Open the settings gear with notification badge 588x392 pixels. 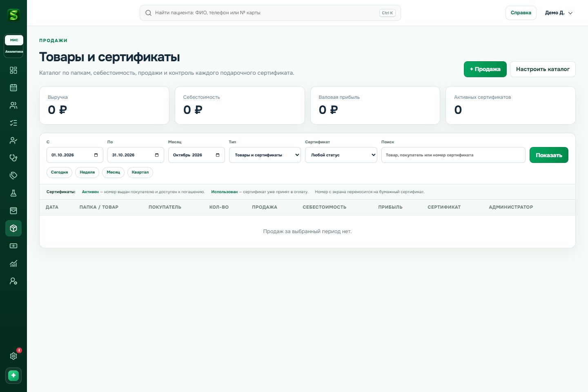coord(13,356)
